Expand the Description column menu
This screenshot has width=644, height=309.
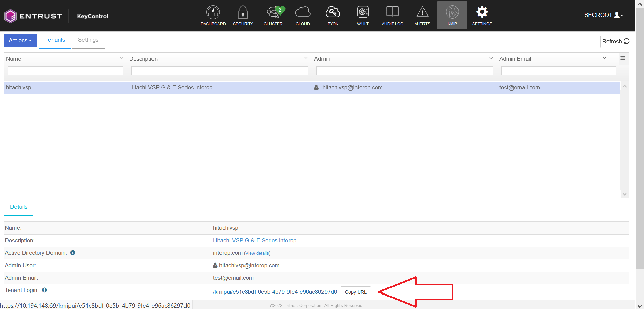(x=306, y=58)
